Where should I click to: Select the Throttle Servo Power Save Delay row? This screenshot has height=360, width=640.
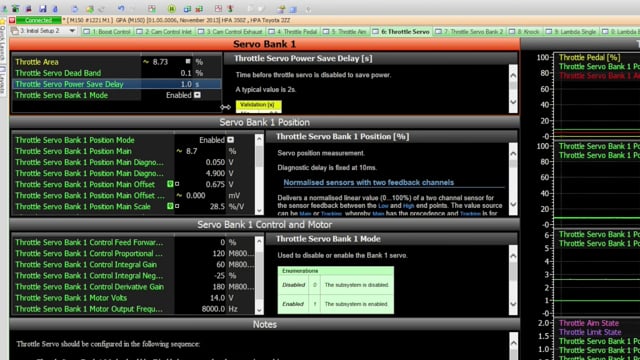(116, 84)
